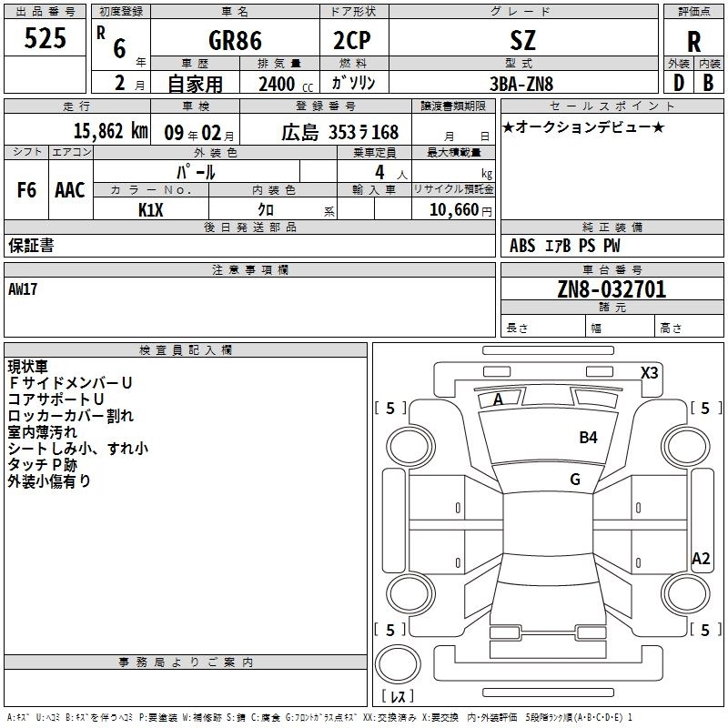Screen dimensions: 728x728
Task: Select the exterior grade D
Action: tap(678, 83)
